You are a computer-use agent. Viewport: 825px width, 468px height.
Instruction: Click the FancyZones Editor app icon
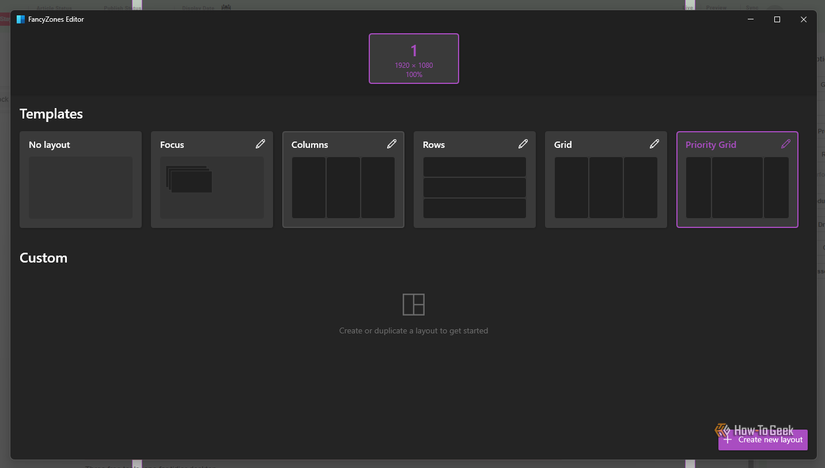click(x=21, y=19)
